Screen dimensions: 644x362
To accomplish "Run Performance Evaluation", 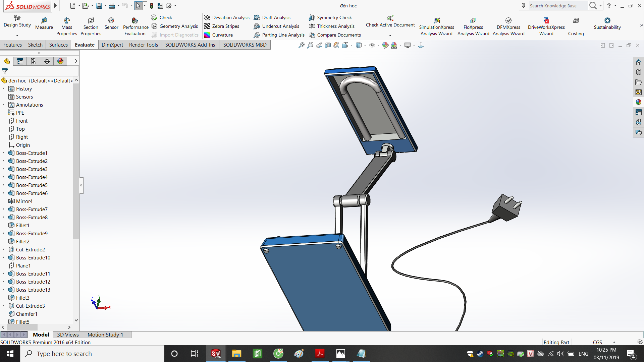I will pyautogui.click(x=135, y=26).
